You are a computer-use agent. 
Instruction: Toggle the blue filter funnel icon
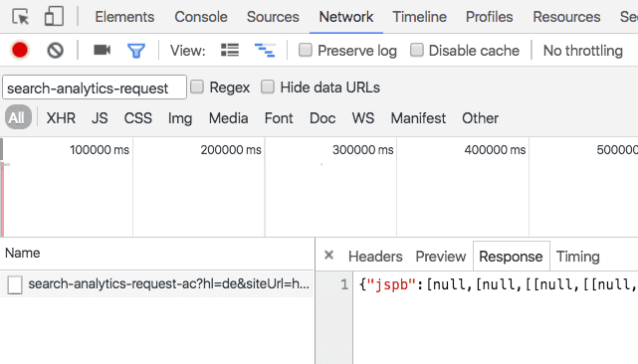136,51
